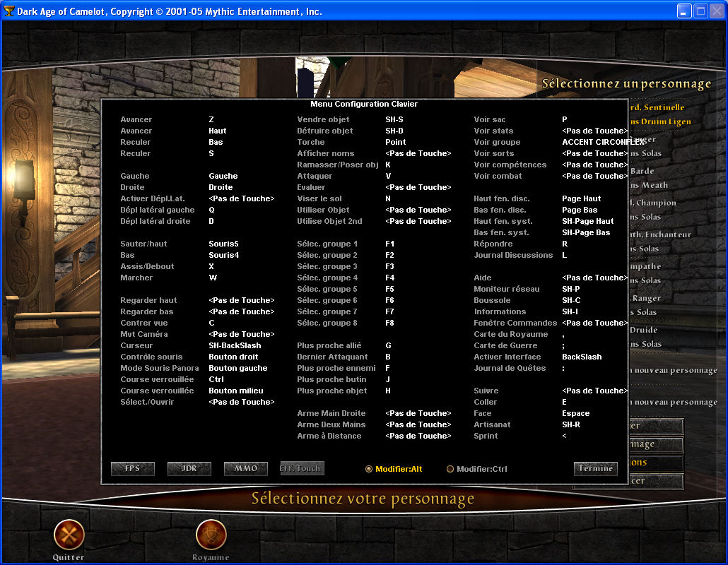Click the Arme à Distance unassigned key
Viewport: 728px width, 565px height.
click(418, 436)
